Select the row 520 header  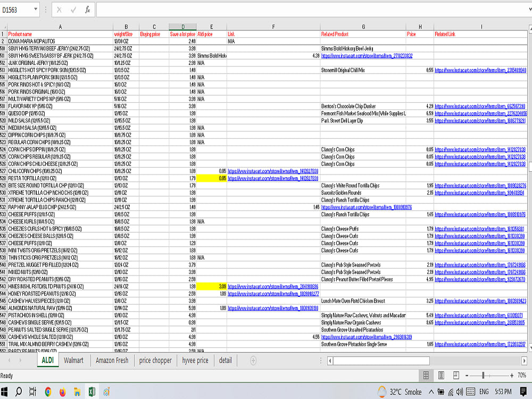(3, 120)
